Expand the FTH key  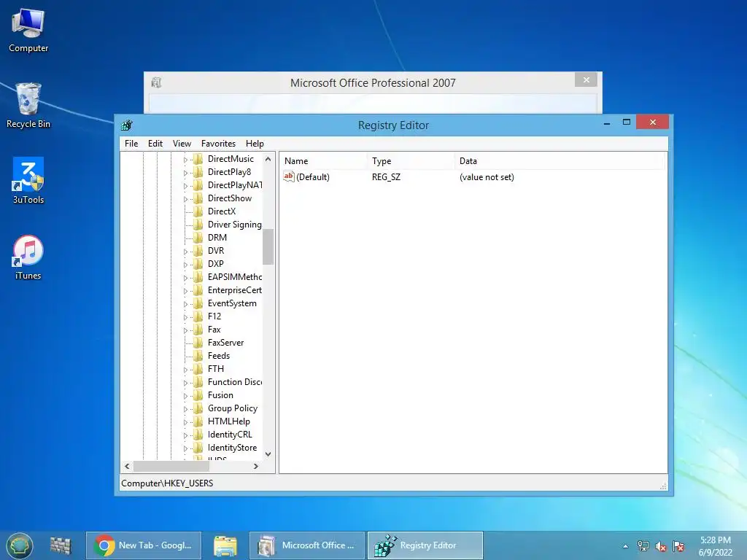(185, 370)
